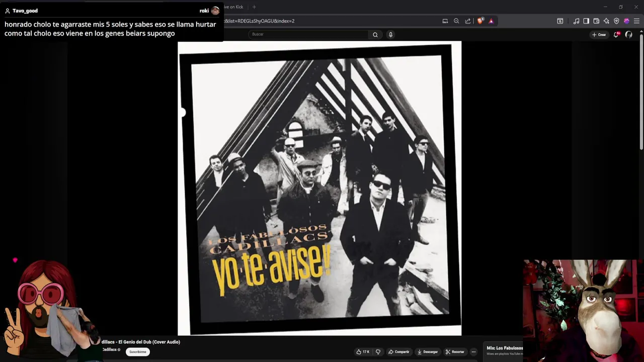Click the tab search icon in toolbar
The height and width of the screenshot is (362, 644).
click(x=560, y=21)
